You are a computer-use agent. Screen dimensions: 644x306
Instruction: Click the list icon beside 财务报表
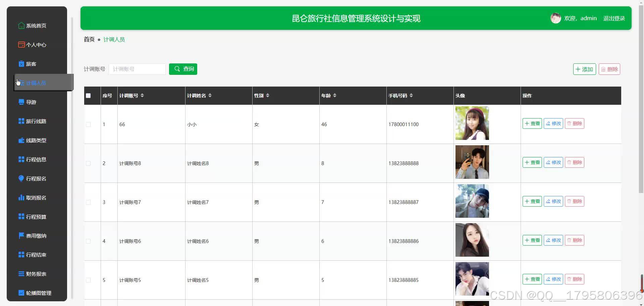point(21,274)
